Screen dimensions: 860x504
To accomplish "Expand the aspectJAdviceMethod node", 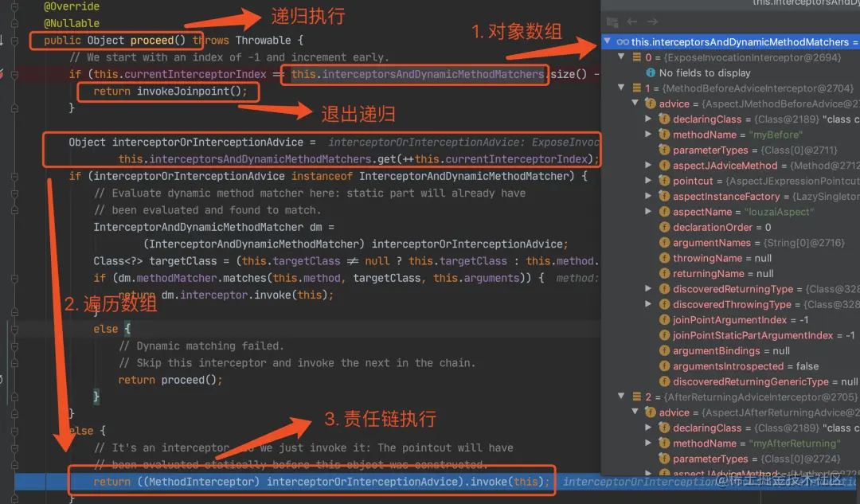I will pyautogui.click(x=648, y=165).
